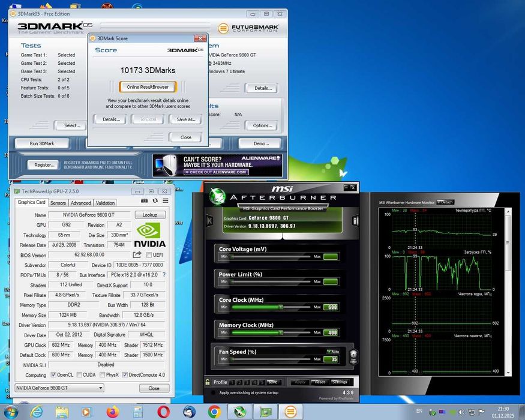Open Firefox from taskbar
Screen dimensions: 525x420
113,412
